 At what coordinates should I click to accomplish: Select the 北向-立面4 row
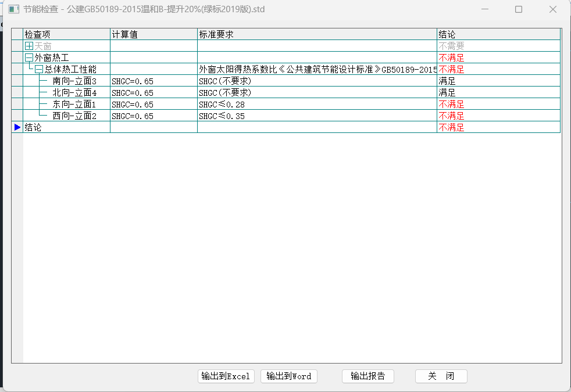tap(74, 92)
